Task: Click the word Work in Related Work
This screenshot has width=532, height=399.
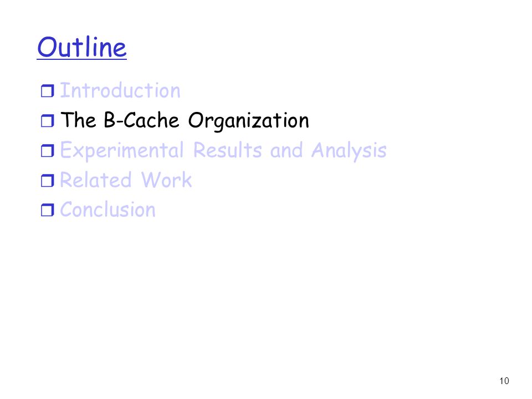Action: pyautogui.click(x=167, y=180)
